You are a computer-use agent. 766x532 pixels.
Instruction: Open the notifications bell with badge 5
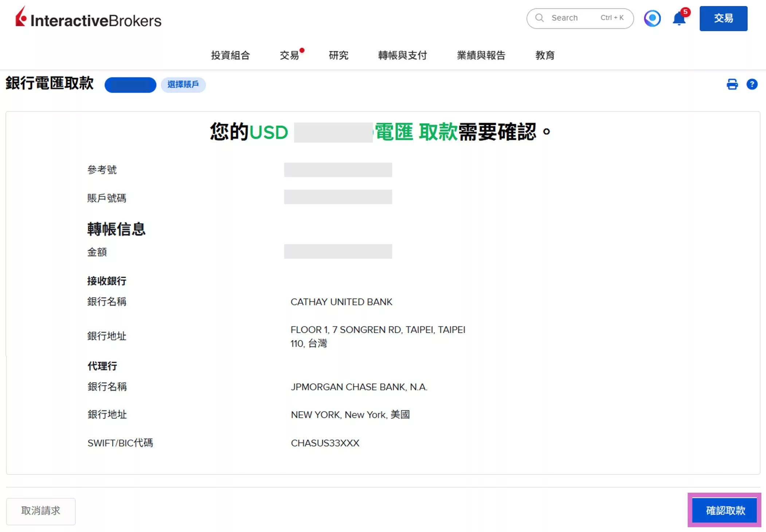click(x=680, y=17)
